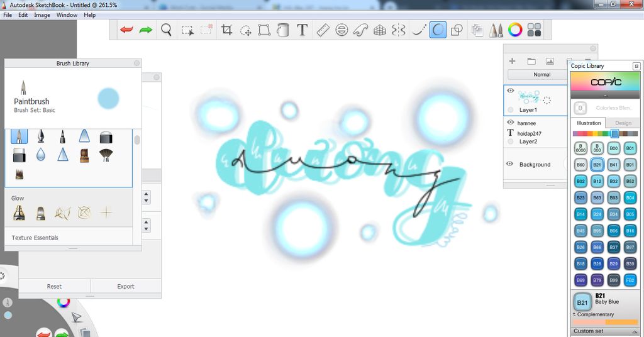The width and height of the screenshot is (644, 337).
Task: Open the Brush Palette pencils icon
Action: 496,30
